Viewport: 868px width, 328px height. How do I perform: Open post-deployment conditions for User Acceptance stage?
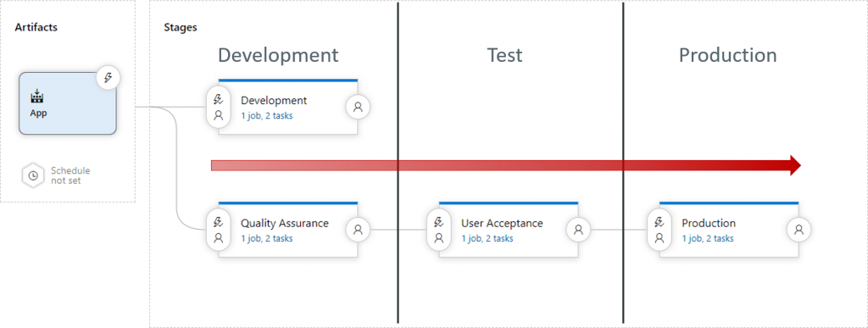coord(578,230)
